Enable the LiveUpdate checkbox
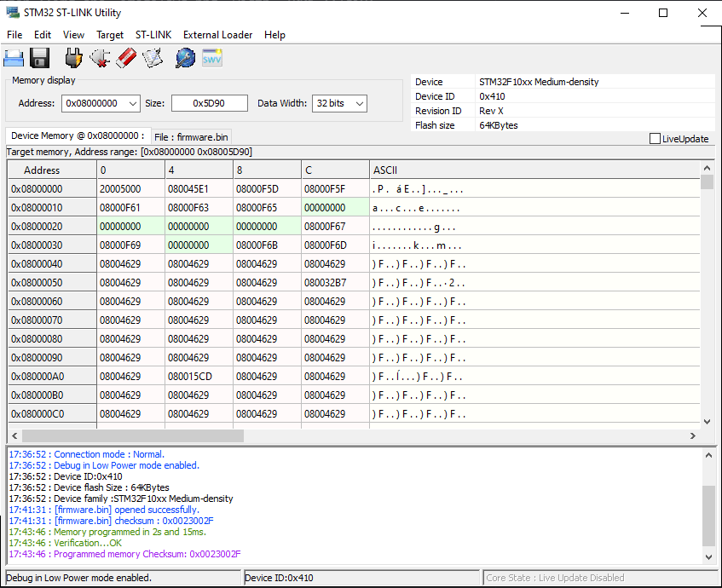Screen dimensions: 722x588 [x=655, y=139]
